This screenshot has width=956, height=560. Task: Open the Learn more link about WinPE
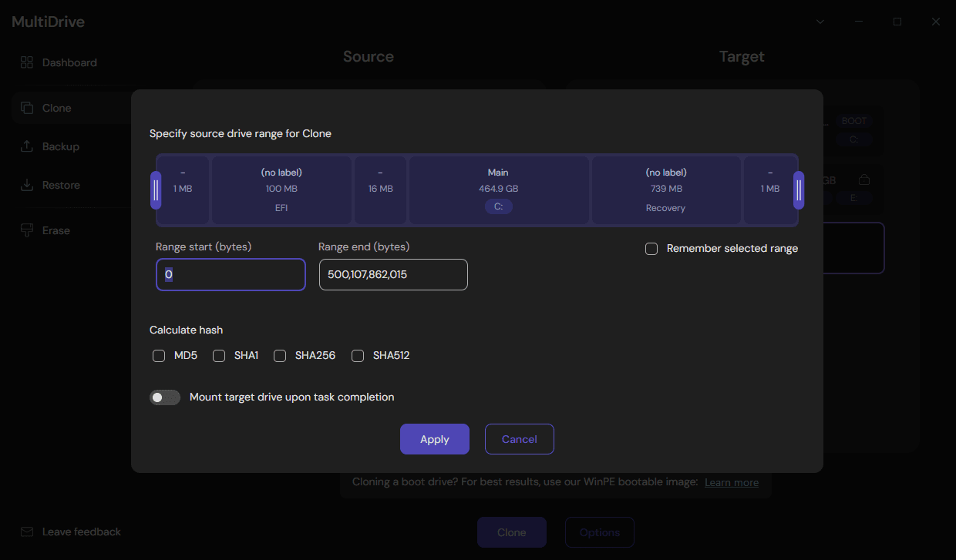click(x=731, y=481)
